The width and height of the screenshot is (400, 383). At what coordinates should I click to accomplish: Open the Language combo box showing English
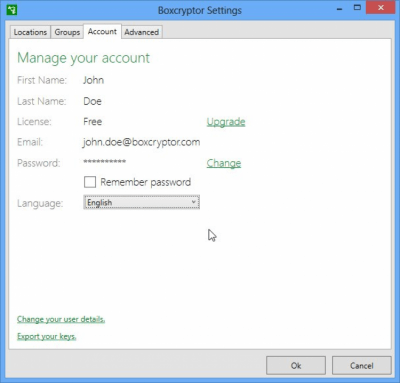click(x=141, y=202)
